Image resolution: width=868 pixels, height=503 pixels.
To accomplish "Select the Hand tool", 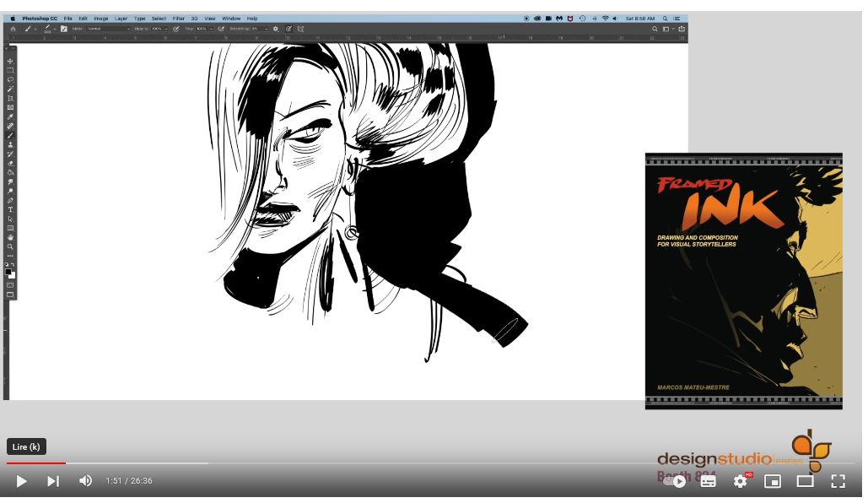I will [10, 238].
